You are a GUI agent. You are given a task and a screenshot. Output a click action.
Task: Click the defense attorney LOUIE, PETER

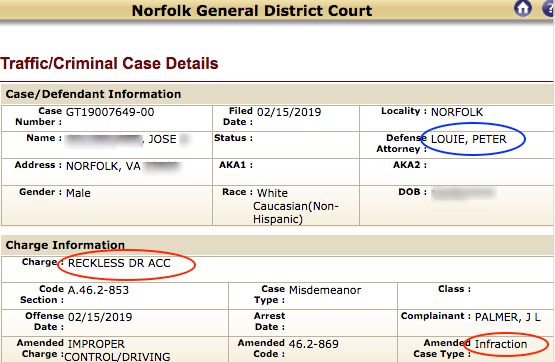click(x=469, y=139)
